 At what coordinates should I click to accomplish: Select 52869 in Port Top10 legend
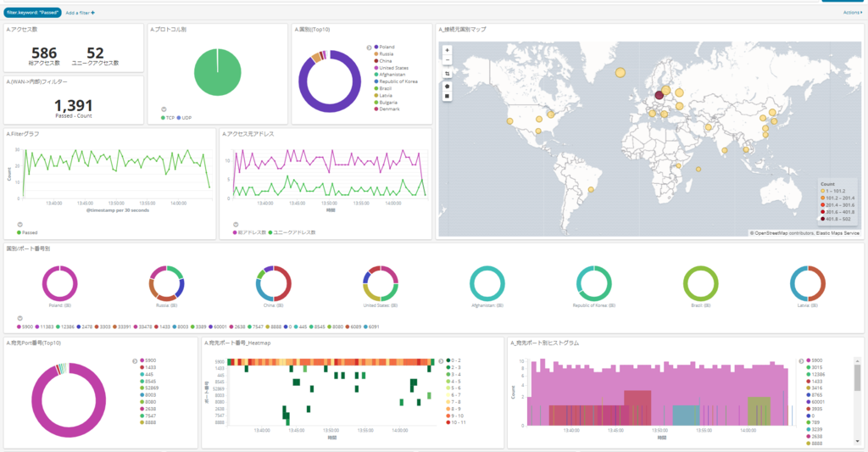149,388
